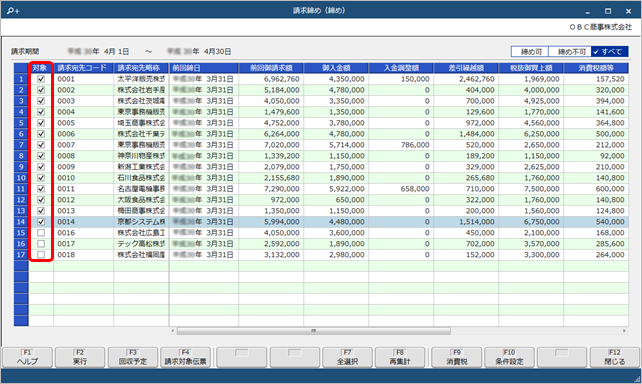Click amount cell 3,132,000
Image resolution: width=642 pixels, height=384 pixels.
pos(271,255)
